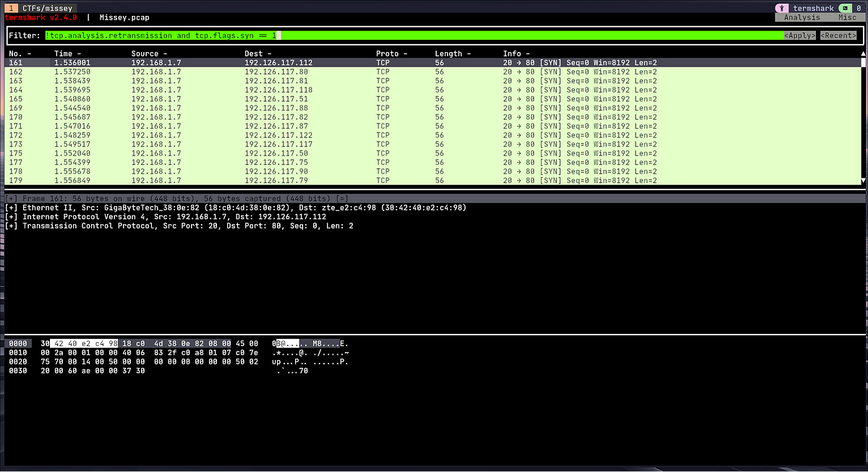The height and width of the screenshot is (472, 868).
Task: Click destination 192.126.117.122 cell
Action: 278,135
